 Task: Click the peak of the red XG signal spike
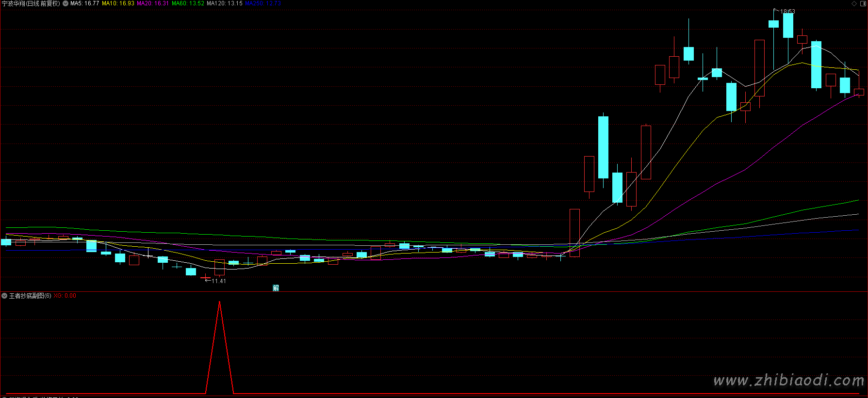point(220,302)
